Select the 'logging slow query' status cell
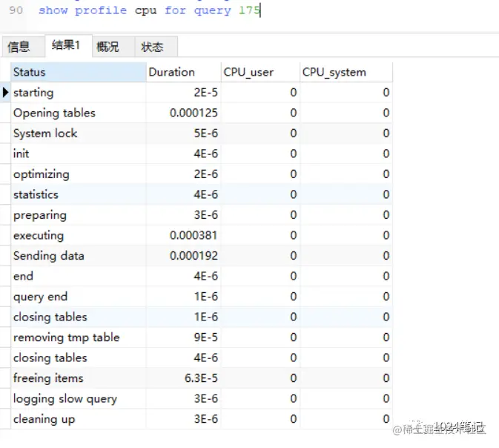 79,398
